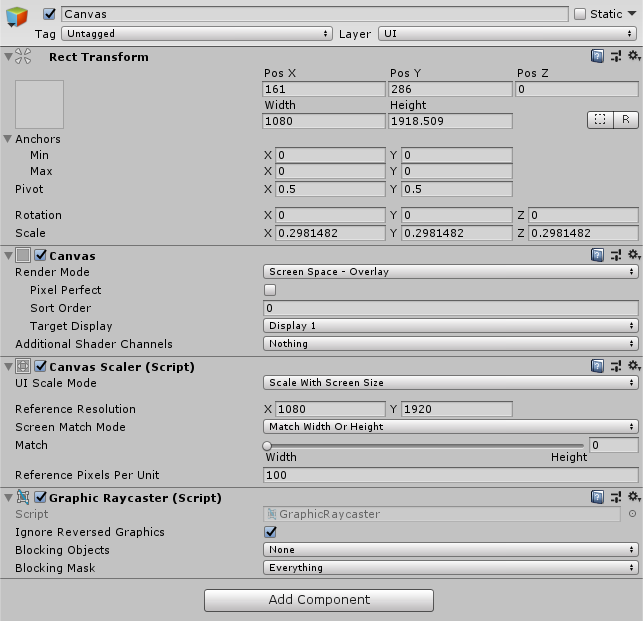Open Rect Transform help reference icon
643x621 pixels.
(x=597, y=56)
